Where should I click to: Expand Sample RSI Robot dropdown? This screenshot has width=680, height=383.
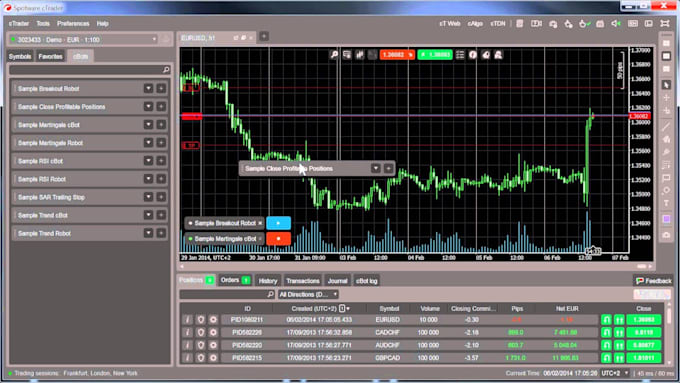click(148, 179)
